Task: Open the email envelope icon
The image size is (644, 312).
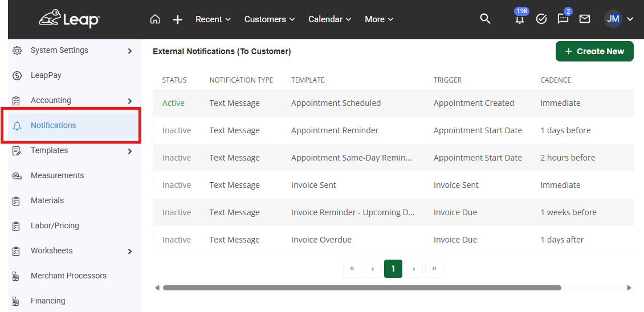Action: pos(585,19)
